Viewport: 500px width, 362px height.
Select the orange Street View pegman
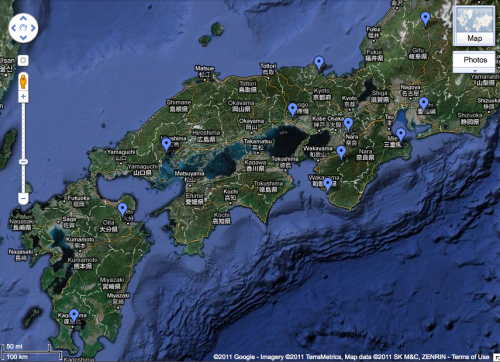[x=23, y=82]
